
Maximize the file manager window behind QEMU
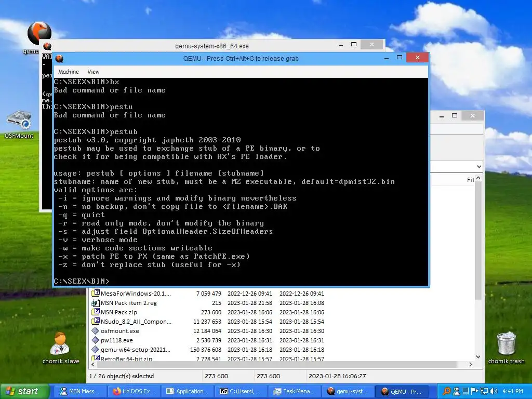(455, 116)
